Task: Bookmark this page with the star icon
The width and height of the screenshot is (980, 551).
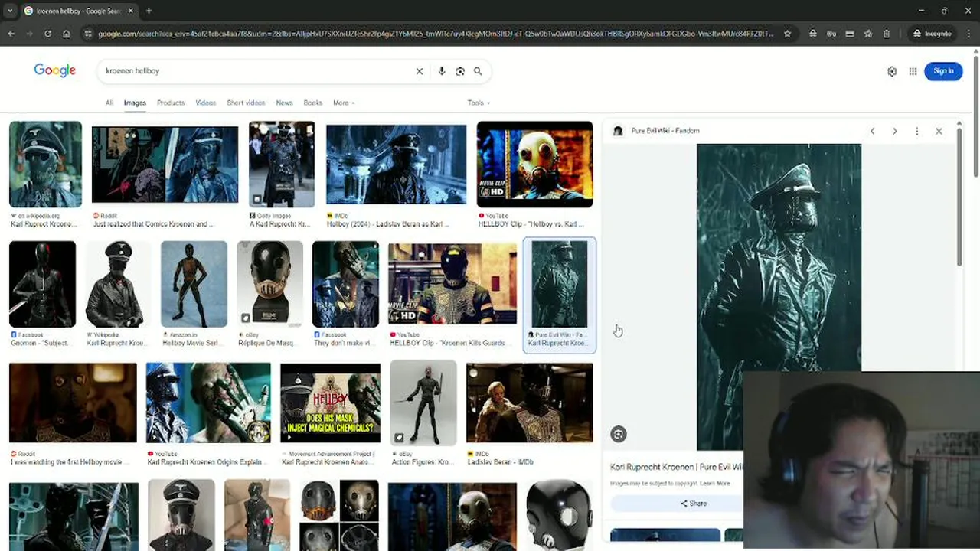Action: tap(787, 34)
